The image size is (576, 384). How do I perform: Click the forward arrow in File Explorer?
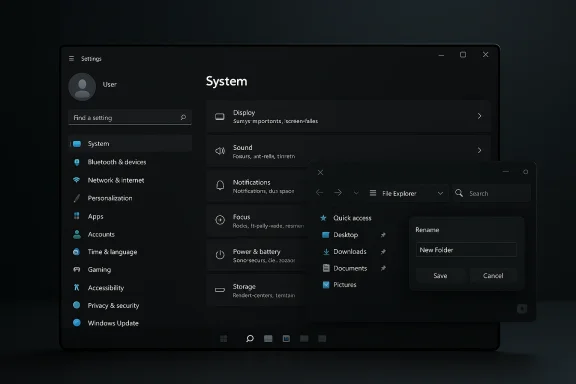click(x=338, y=193)
